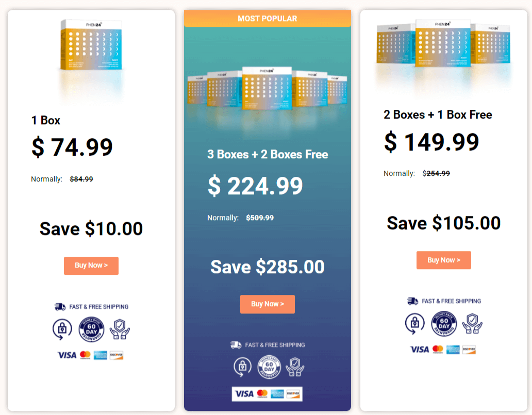
Task: Click the Discover logo in the 2 Boxes card
Action: 469,350
